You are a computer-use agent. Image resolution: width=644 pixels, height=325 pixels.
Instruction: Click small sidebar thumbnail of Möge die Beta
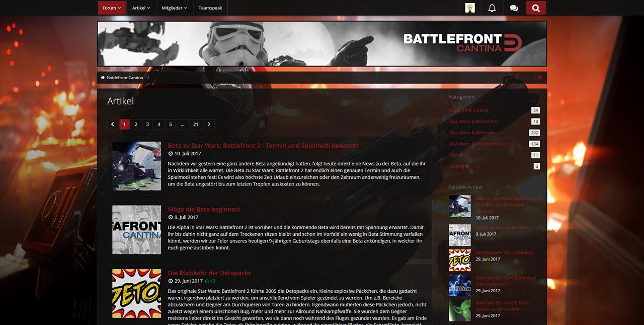tap(460, 235)
